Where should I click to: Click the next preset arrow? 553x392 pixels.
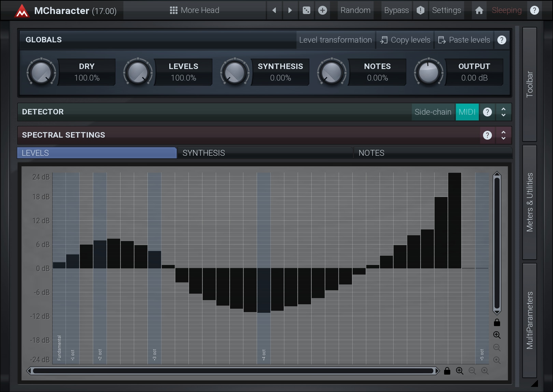point(290,10)
